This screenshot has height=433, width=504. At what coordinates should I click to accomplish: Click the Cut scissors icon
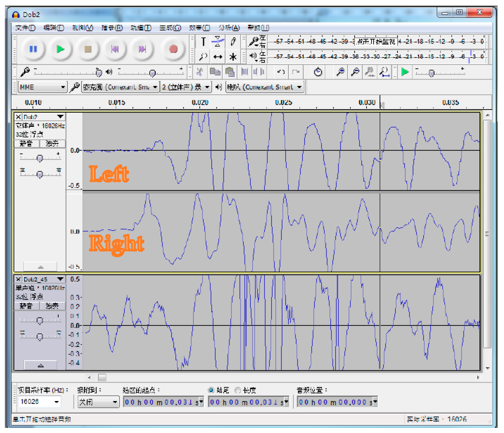(200, 72)
